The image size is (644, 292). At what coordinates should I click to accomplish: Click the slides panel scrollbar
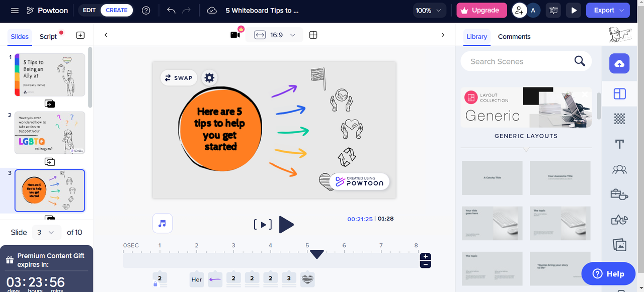[x=90, y=76]
